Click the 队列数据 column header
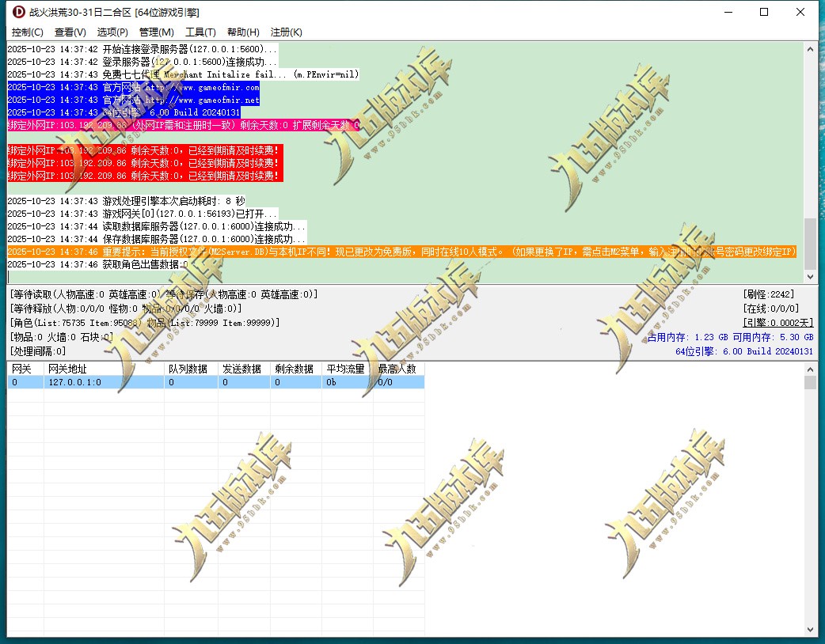The image size is (825, 644). [191, 369]
